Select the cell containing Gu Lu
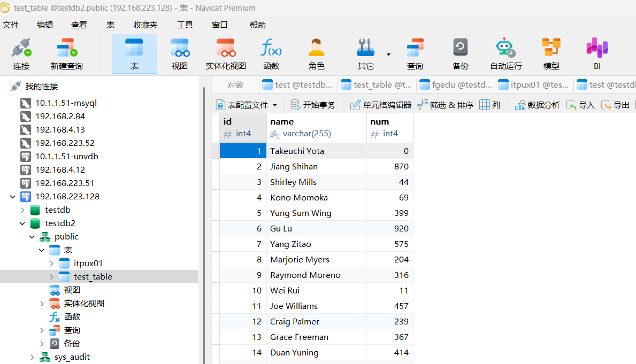This screenshot has width=636, height=364. coord(316,229)
